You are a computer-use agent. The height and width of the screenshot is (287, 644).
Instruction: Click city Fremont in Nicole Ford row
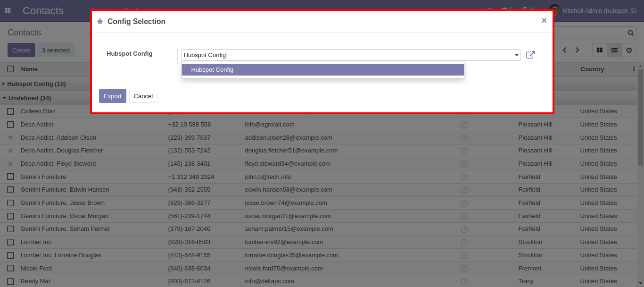click(x=530, y=268)
